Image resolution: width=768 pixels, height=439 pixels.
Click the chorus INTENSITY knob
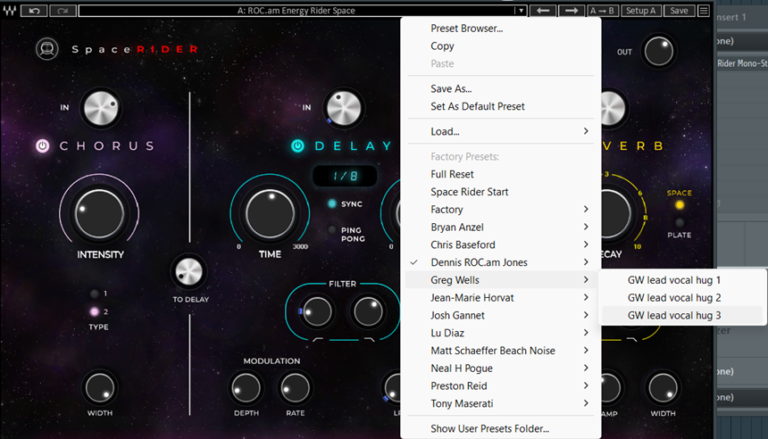coord(99,214)
